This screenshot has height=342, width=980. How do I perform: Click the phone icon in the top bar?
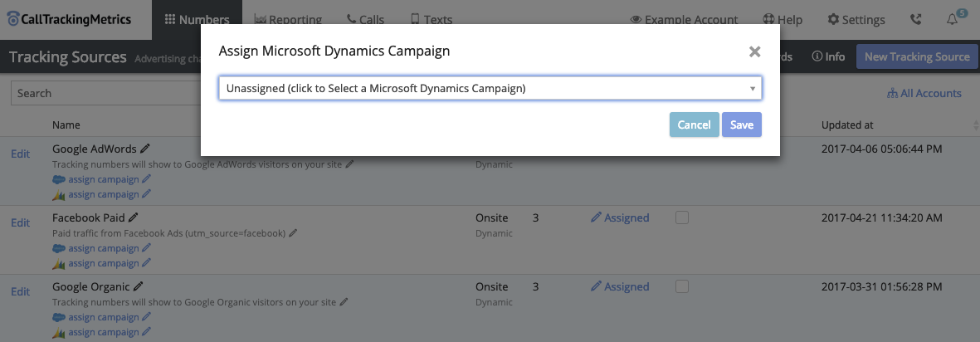[915, 20]
